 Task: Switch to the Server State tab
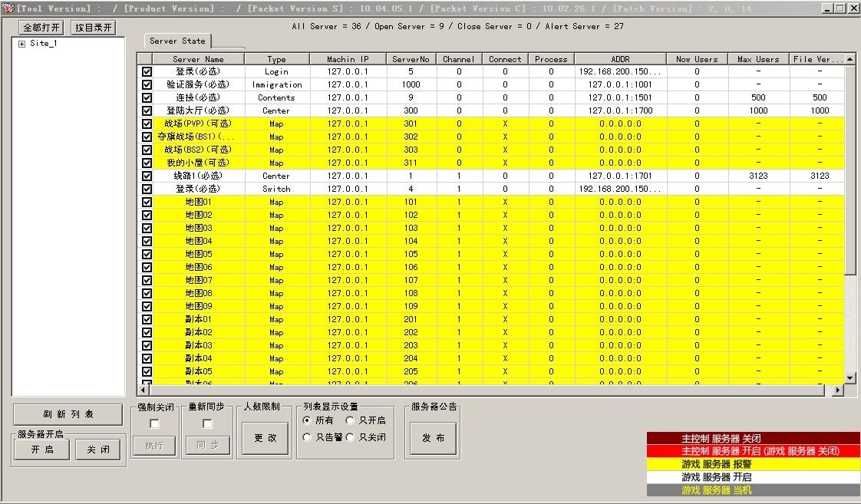coord(177,41)
